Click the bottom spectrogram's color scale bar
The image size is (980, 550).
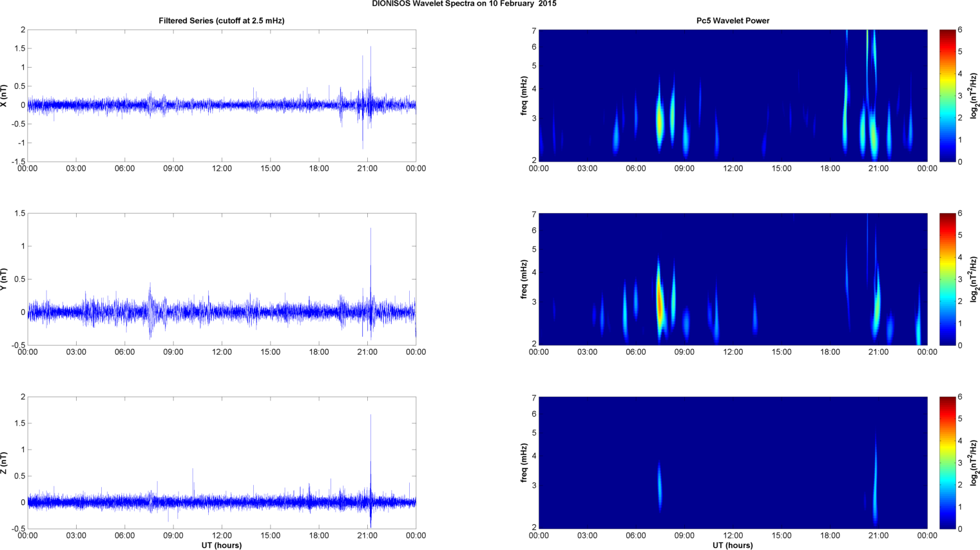point(947,462)
